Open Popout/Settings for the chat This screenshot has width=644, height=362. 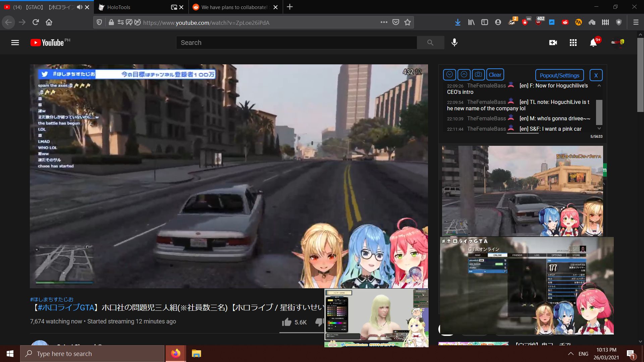(x=559, y=75)
